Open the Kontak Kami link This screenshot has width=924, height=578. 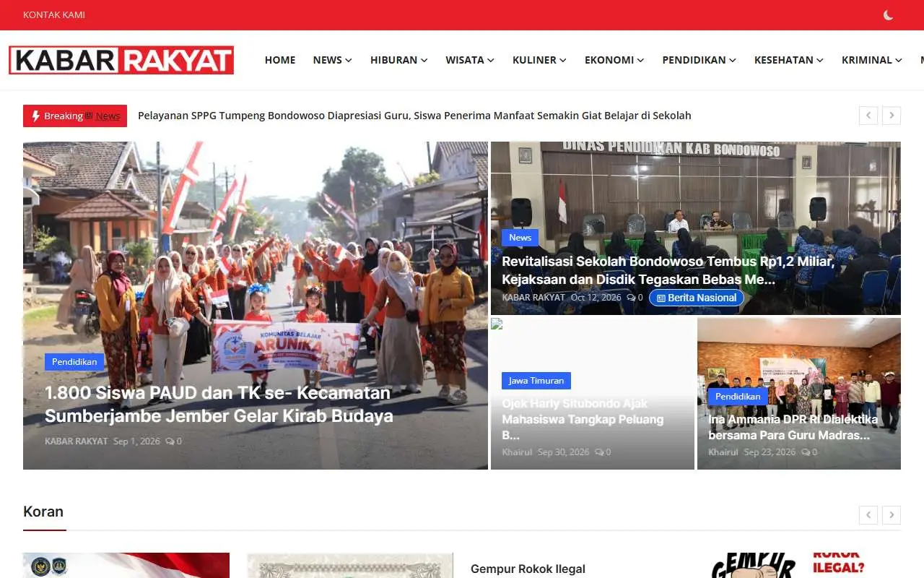(x=54, y=14)
